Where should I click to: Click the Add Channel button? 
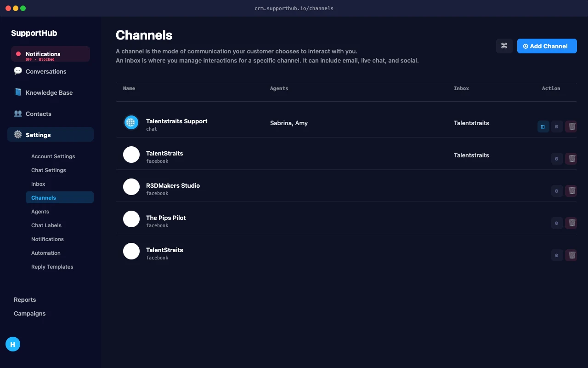point(547,46)
